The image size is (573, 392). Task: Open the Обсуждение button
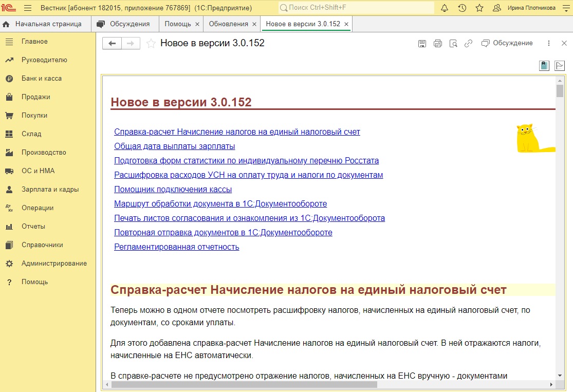(x=507, y=43)
